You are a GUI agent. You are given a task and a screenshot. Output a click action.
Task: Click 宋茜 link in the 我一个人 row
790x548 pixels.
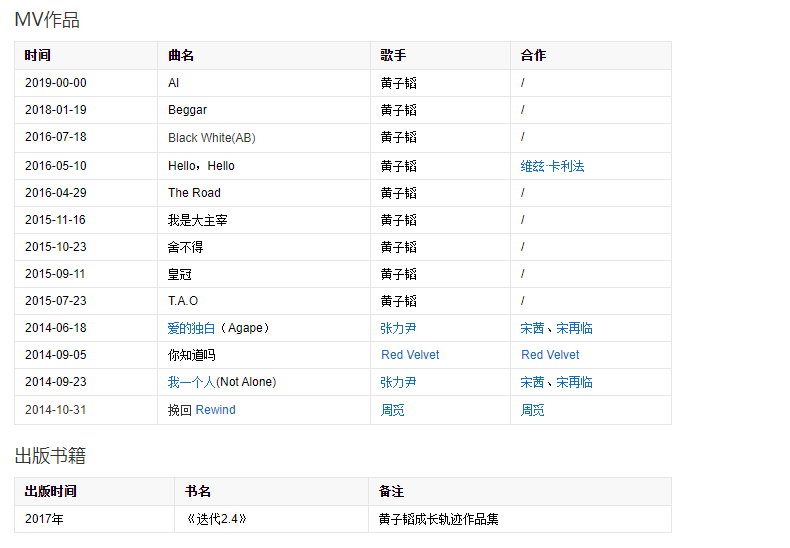tap(532, 382)
